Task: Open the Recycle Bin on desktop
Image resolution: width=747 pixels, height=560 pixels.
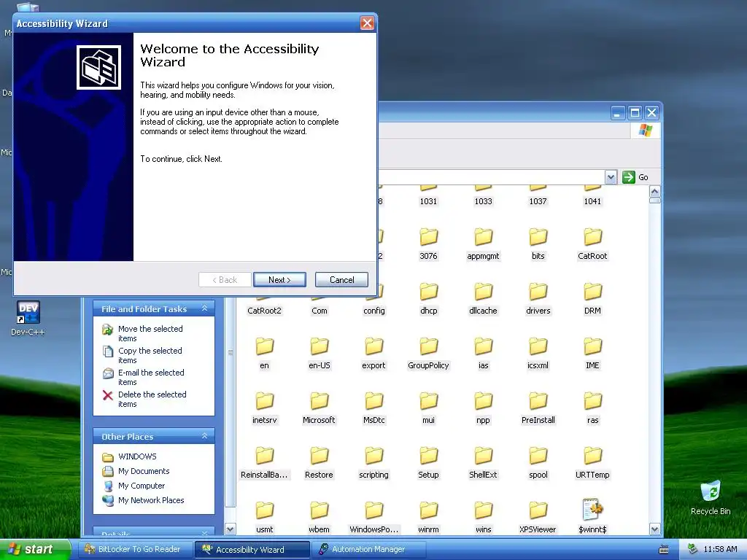Action: click(x=711, y=497)
